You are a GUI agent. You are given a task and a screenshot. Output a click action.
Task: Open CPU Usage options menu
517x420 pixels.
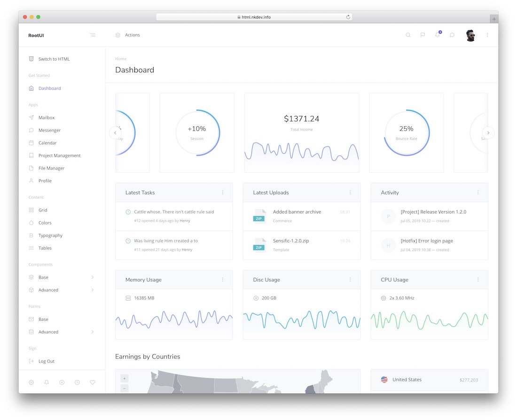(478, 280)
